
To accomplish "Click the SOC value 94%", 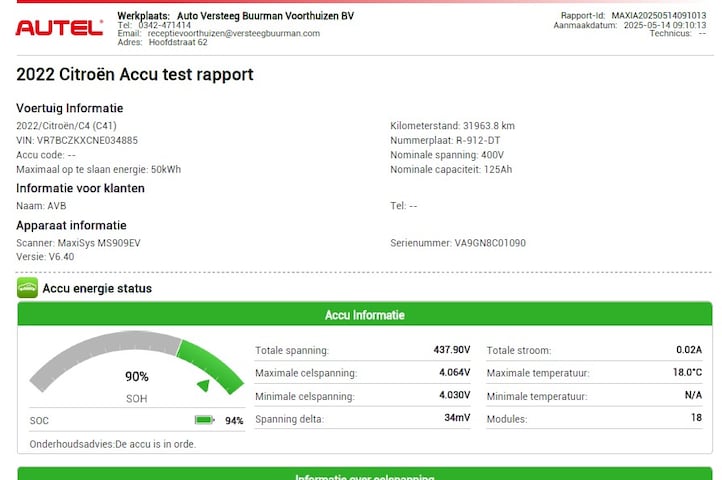I will [x=234, y=421].
